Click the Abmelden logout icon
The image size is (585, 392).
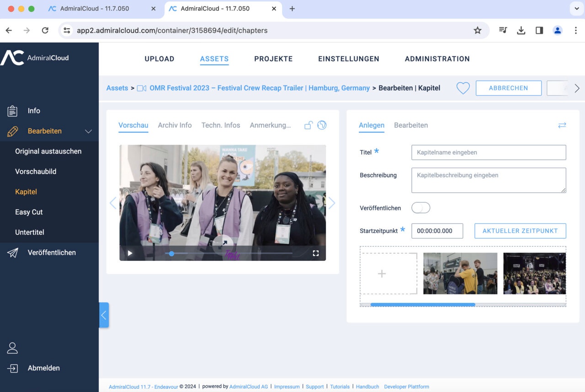point(12,368)
